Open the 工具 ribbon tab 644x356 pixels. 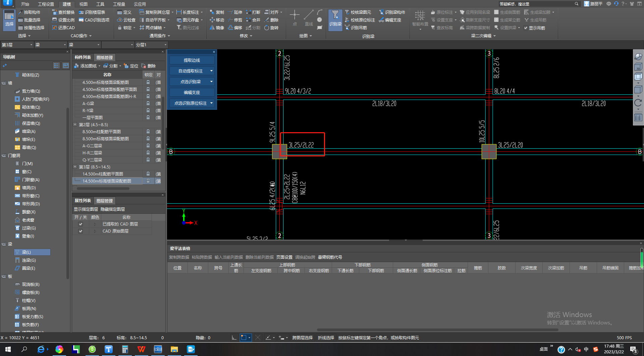[100, 4]
